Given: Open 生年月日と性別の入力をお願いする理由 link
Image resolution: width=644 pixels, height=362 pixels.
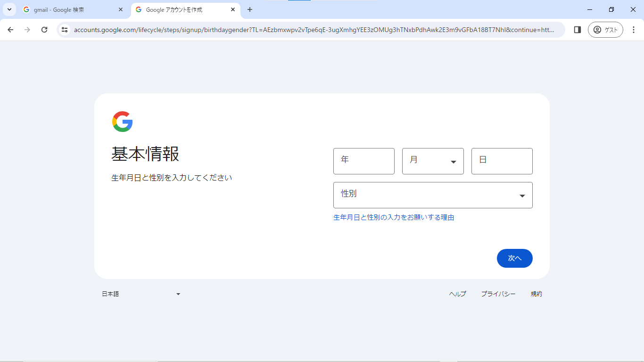Looking at the screenshot, I should click(394, 217).
